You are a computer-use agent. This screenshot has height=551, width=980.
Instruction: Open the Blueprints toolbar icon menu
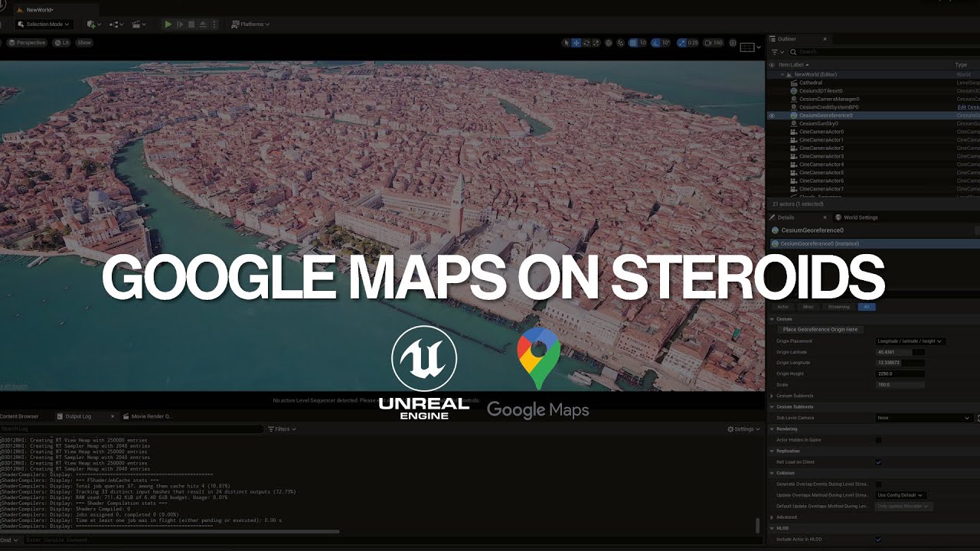click(116, 24)
